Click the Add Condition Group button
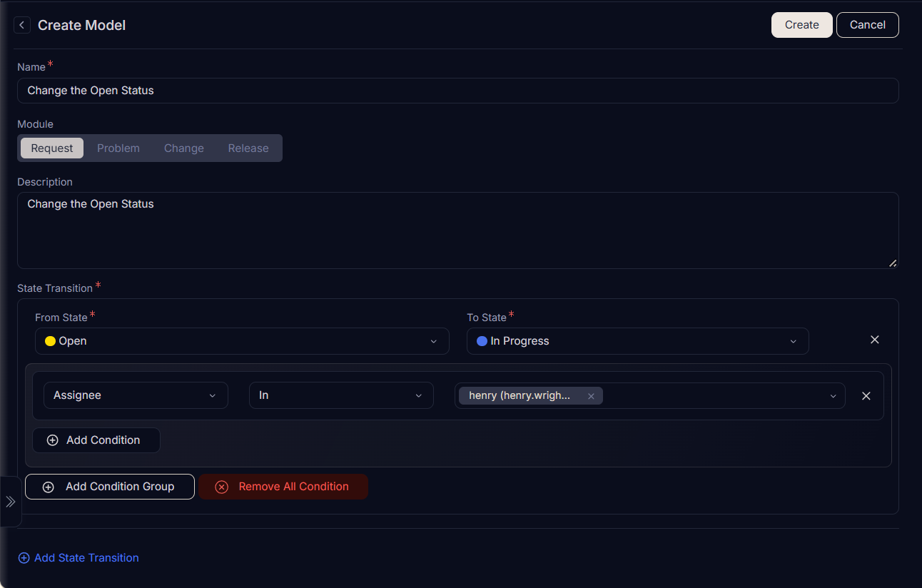Screen dimensions: 922x588 pos(110,487)
